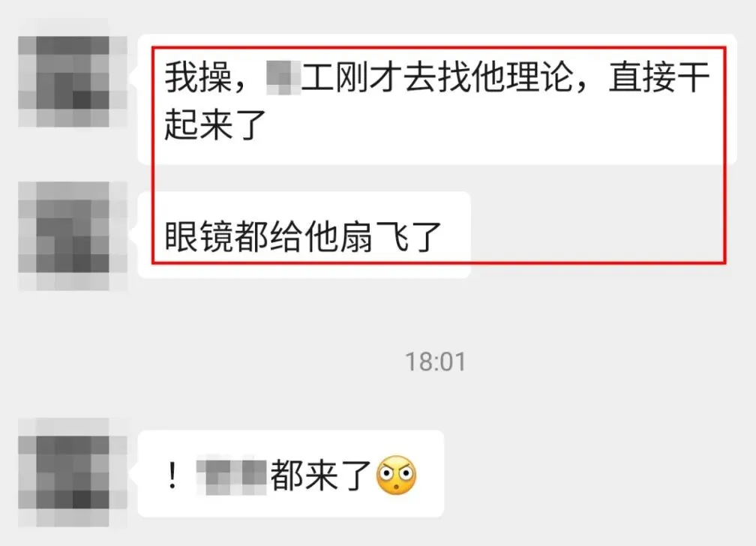Select the message bubble ending with 都来了
Viewport: 756px width, 546px height.
pos(291,474)
